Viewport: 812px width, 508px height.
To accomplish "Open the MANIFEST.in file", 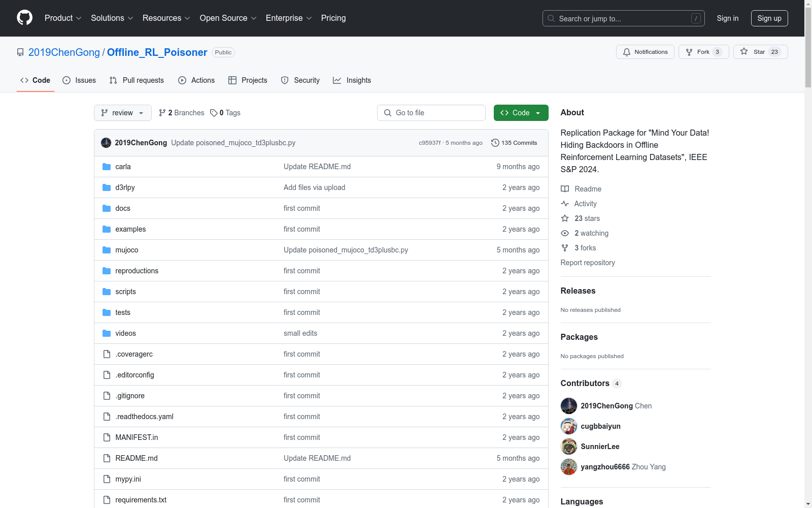I will [x=137, y=437].
